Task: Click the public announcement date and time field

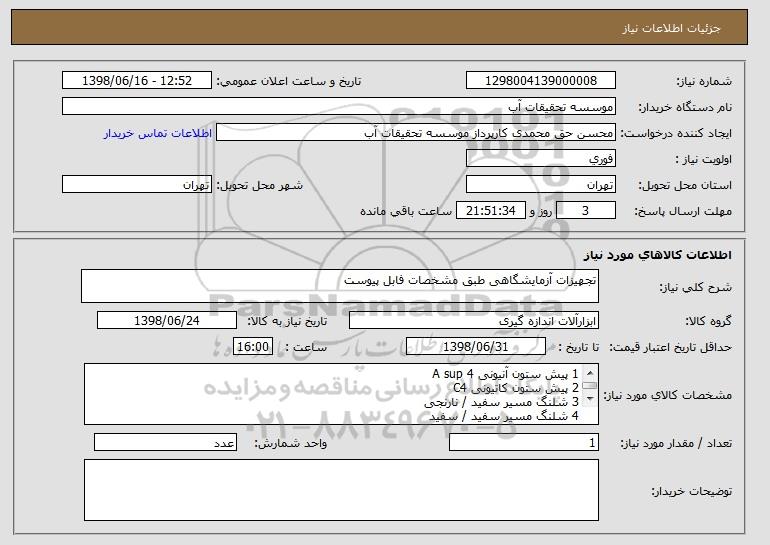Action: (x=137, y=81)
